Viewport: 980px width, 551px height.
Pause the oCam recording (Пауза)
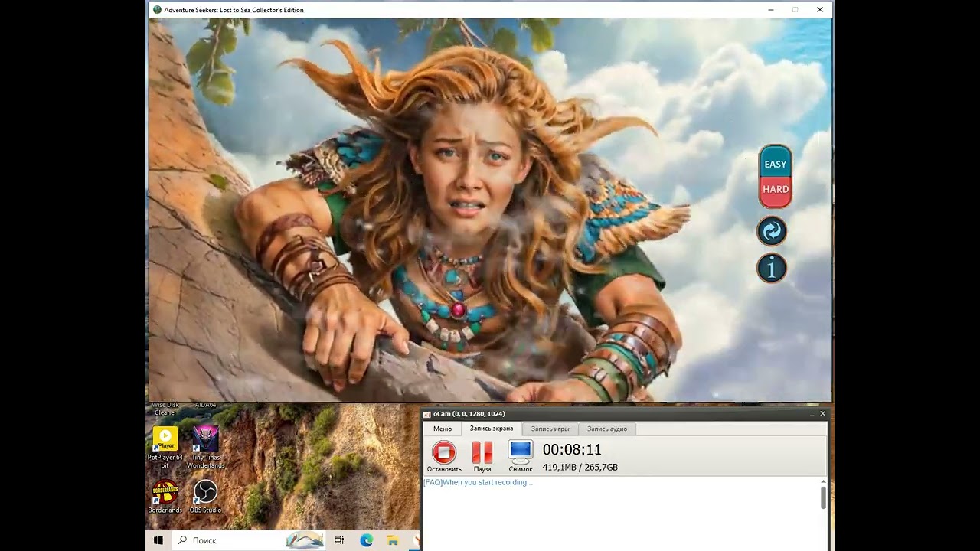(482, 457)
